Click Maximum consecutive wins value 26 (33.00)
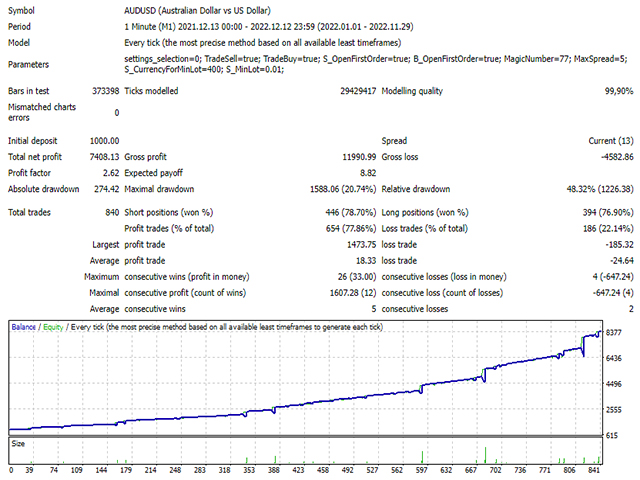Viewport: 640px width, 480px height. click(357, 277)
